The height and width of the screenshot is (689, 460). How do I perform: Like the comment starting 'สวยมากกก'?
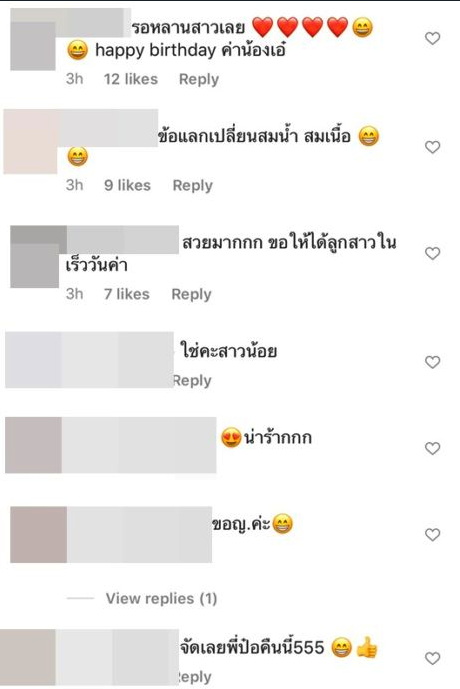tap(432, 253)
